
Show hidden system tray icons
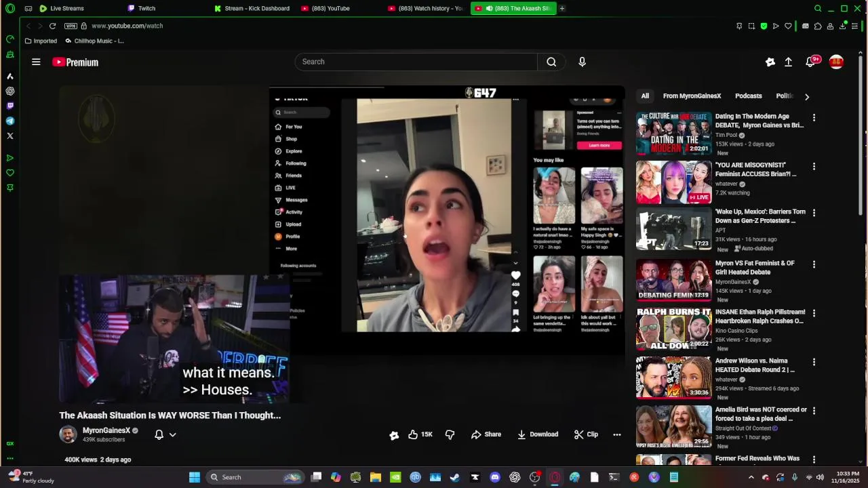coord(751,477)
